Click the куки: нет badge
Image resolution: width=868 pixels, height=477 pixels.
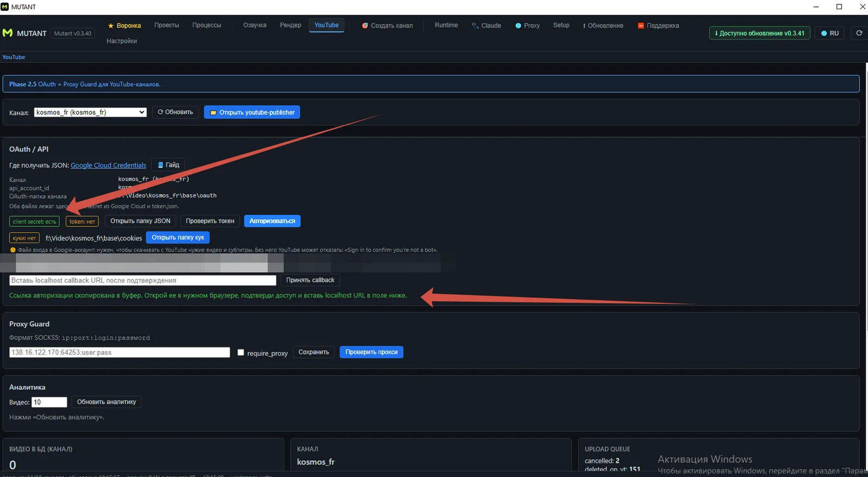(x=24, y=238)
